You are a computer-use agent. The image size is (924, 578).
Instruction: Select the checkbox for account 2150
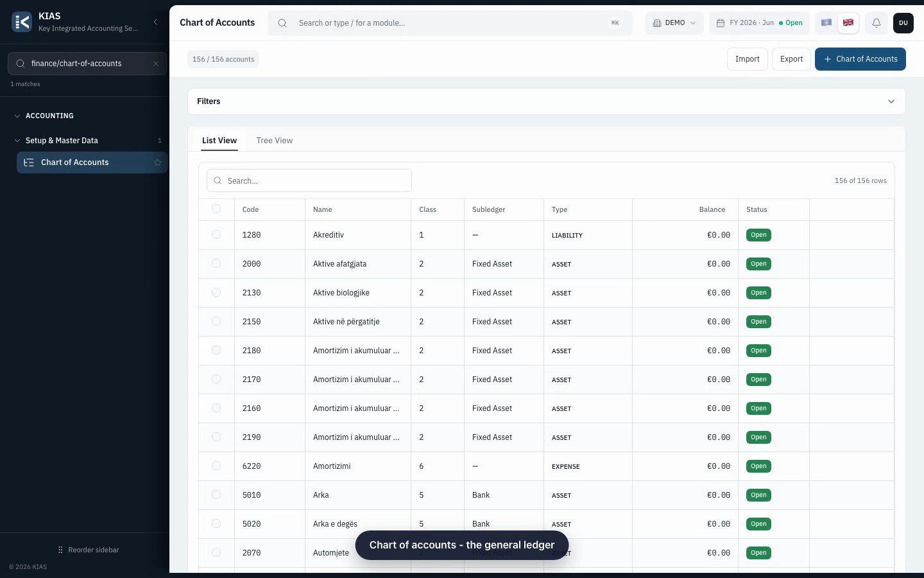[216, 321]
